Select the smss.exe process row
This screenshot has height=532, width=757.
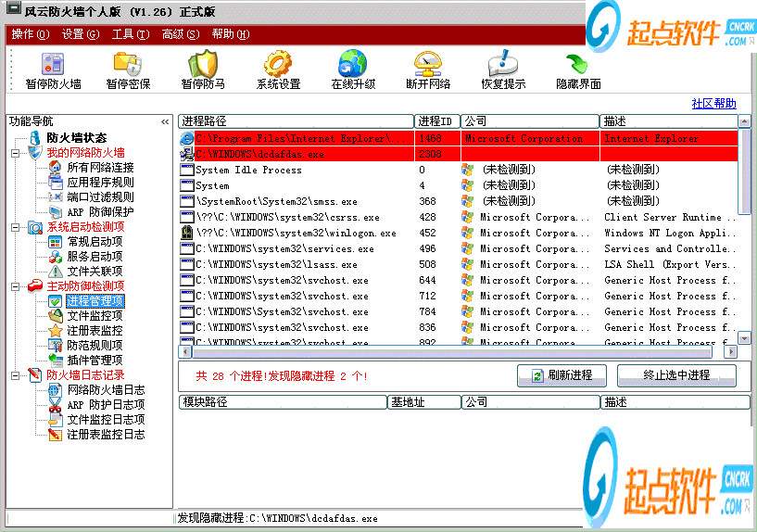coord(458,201)
